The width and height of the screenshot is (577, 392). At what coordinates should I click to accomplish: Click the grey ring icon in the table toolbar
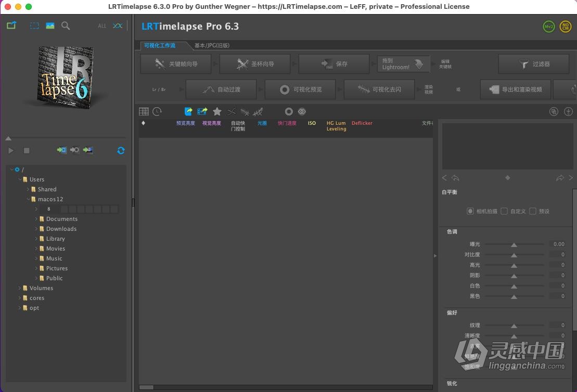(x=289, y=111)
